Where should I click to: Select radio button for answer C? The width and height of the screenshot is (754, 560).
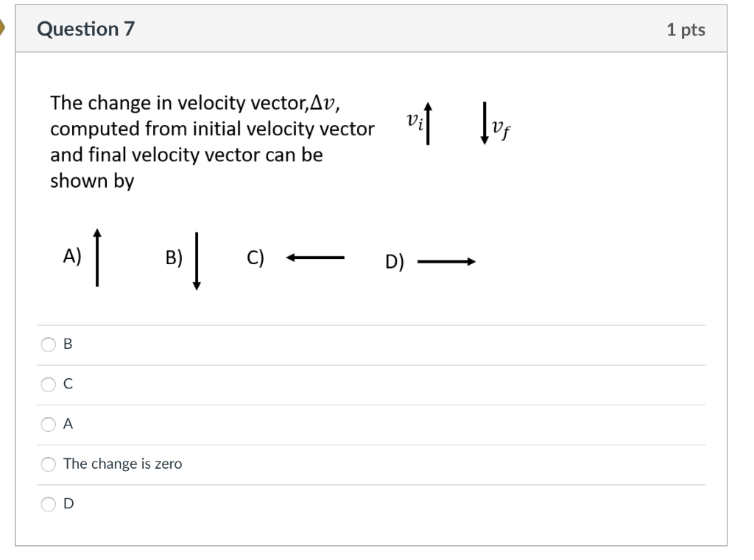(x=48, y=384)
